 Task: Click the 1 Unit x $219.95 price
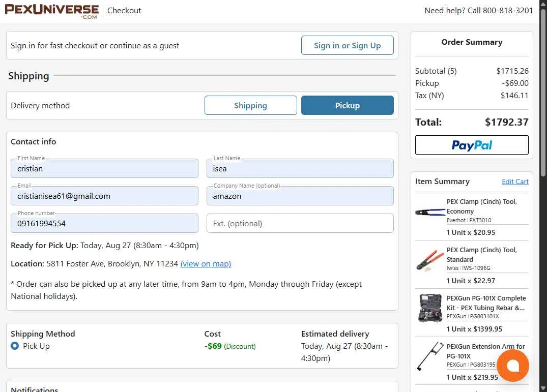click(x=472, y=377)
